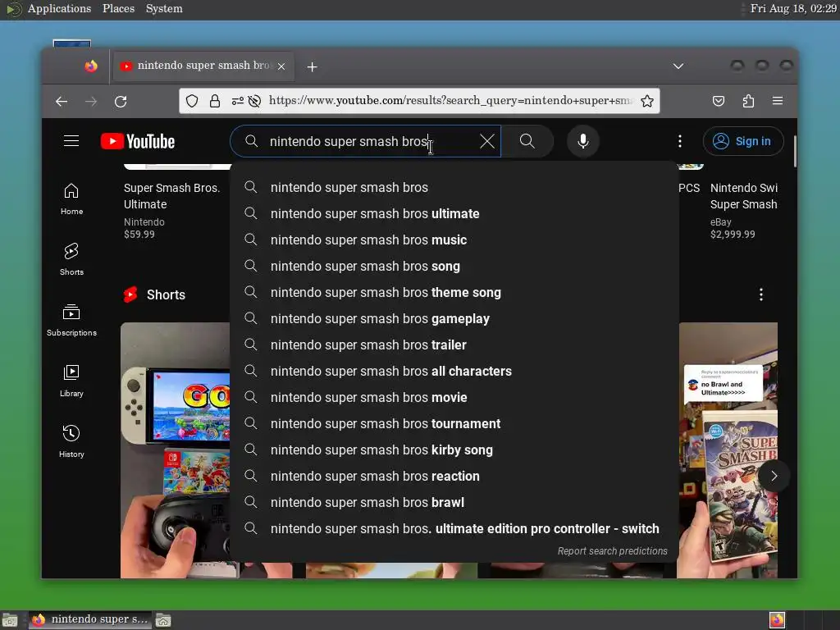
Task: Click the address bar URL
Action: click(450, 101)
